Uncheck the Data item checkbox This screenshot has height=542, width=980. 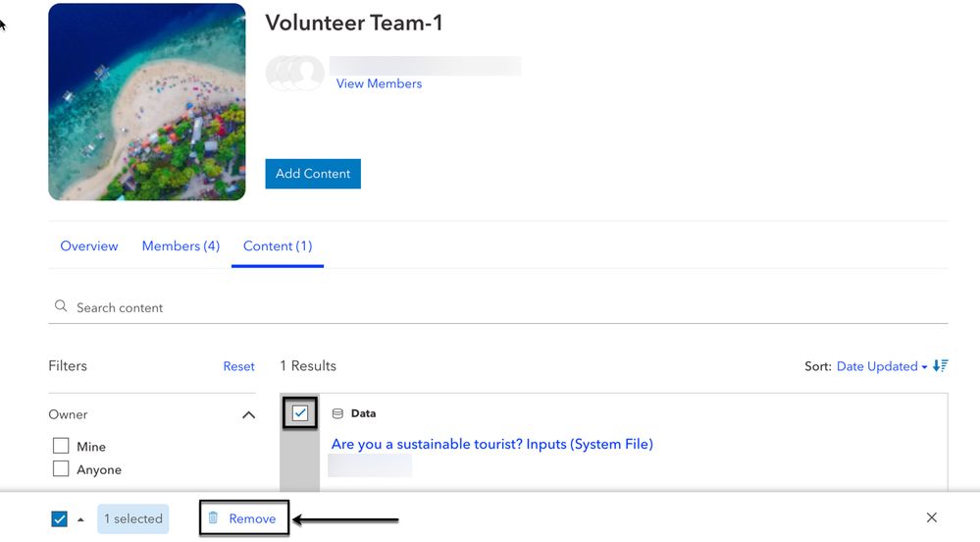click(300, 413)
